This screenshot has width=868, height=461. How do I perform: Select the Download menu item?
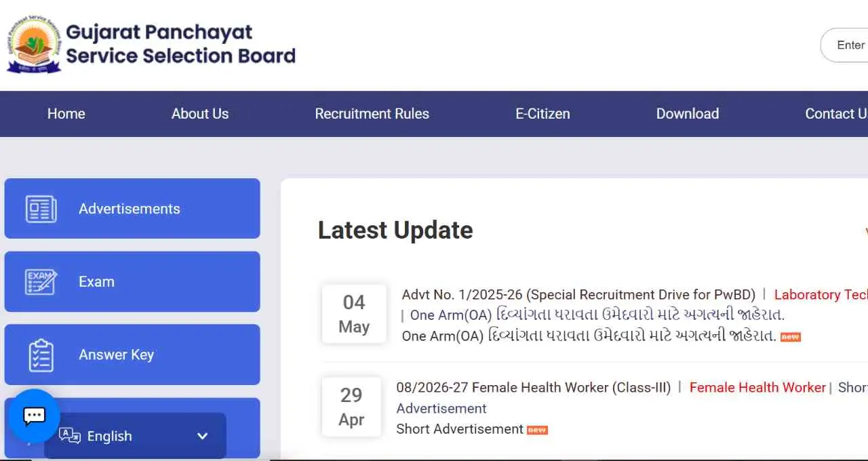click(x=688, y=114)
